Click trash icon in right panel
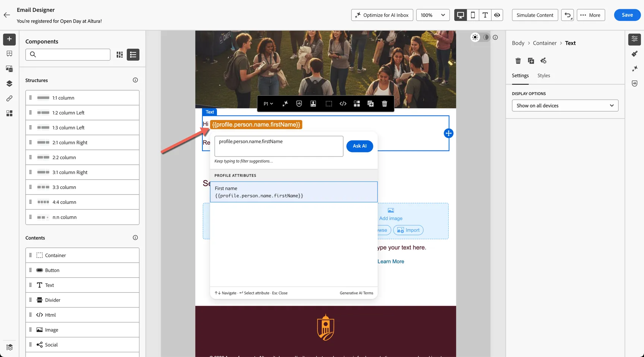This screenshot has height=357, width=644. [x=518, y=61]
